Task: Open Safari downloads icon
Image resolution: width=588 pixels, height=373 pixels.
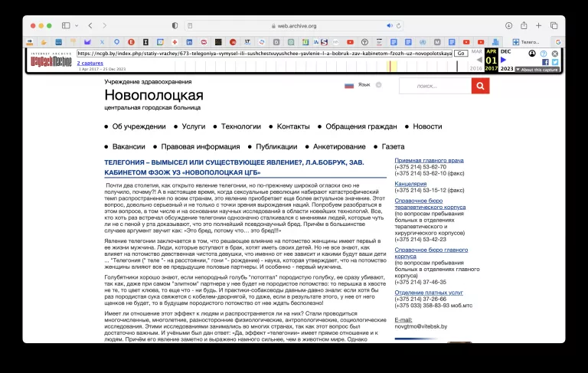Action: point(508,25)
